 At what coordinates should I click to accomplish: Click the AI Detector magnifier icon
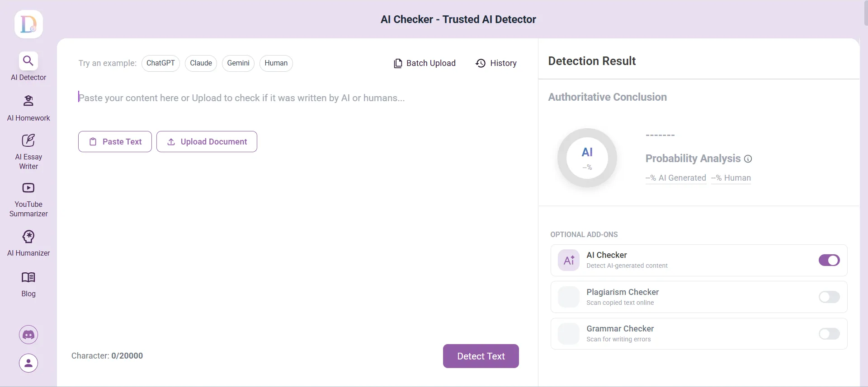click(28, 61)
